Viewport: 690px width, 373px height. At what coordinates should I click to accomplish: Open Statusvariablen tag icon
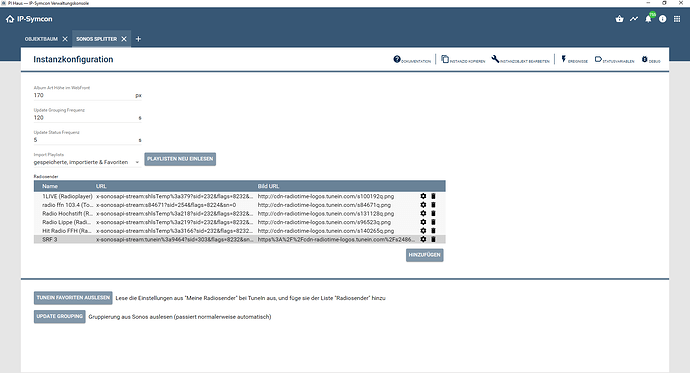(x=598, y=59)
